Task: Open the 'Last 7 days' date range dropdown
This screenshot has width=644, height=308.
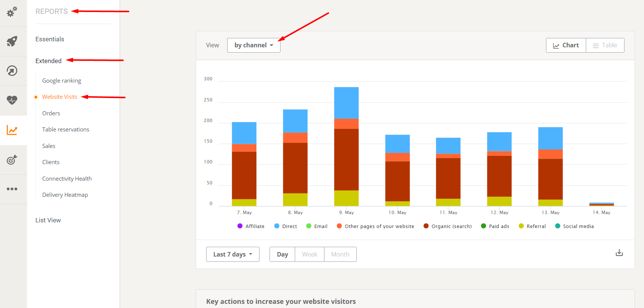Action: click(x=233, y=254)
